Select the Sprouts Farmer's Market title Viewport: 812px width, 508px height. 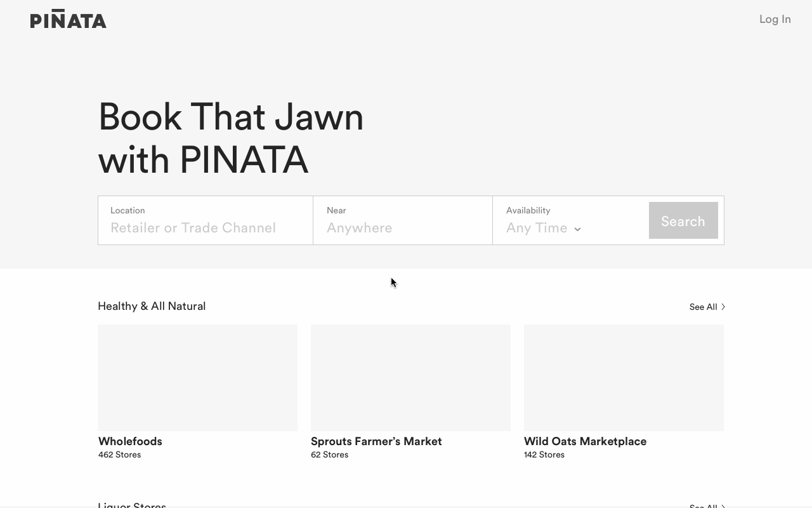376,441
